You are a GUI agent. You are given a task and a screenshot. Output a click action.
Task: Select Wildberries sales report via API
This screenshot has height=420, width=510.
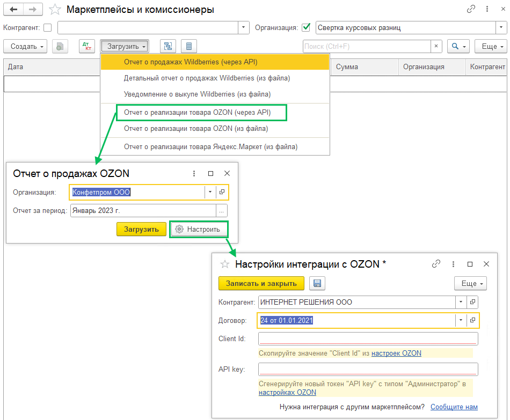tap(191, 62)
